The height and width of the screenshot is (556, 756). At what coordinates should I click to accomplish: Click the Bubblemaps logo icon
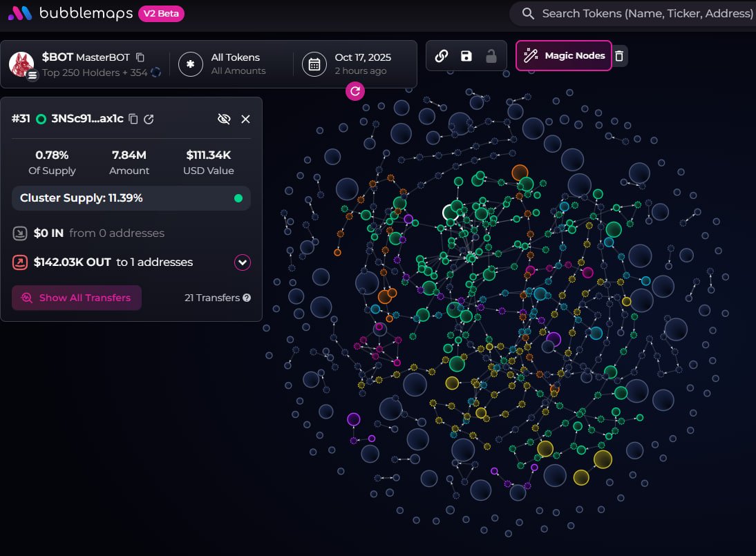pyautogui.click(x=20, y=13)
